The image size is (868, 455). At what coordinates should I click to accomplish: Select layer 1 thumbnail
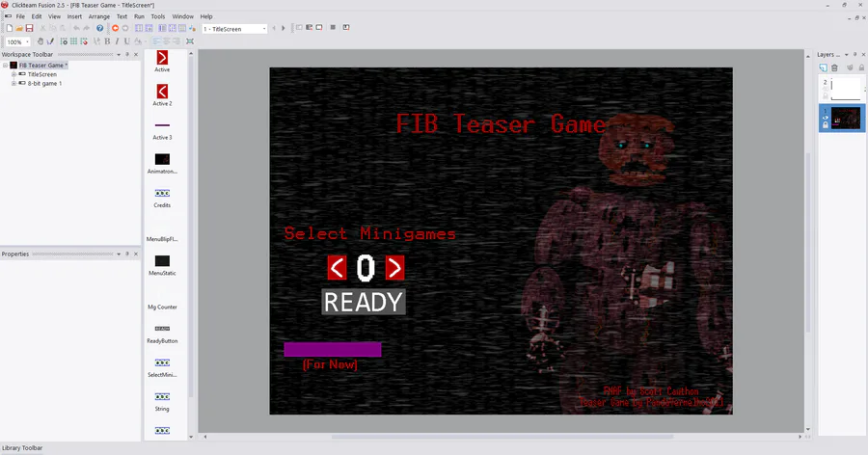tap(845, 118)
